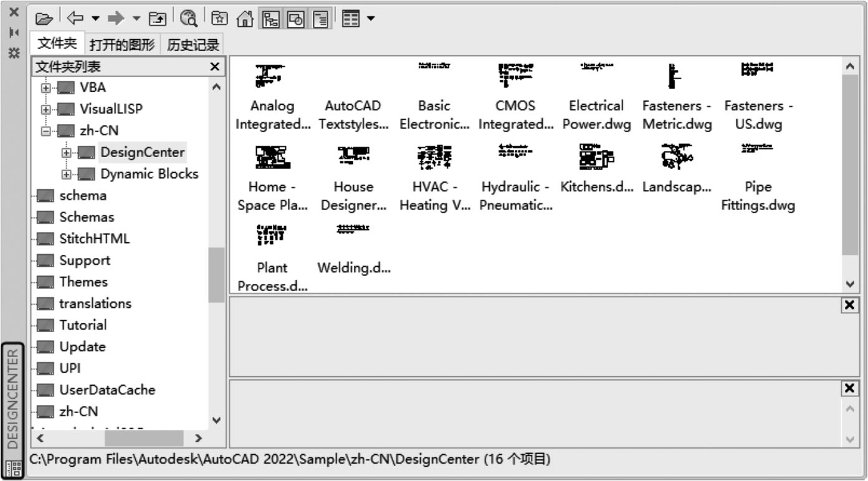Close the 文件夹列表 pane
Viewport: 868px width, 481px height.
pyautogui.click(x=214, y=66)
